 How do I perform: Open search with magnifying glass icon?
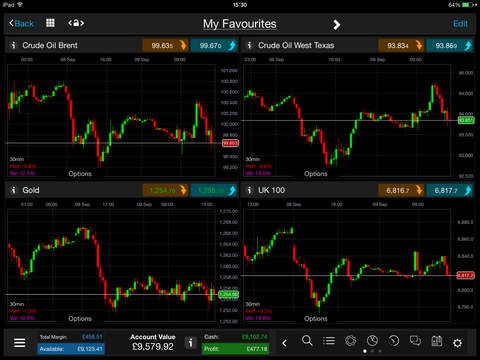[307, 341]
